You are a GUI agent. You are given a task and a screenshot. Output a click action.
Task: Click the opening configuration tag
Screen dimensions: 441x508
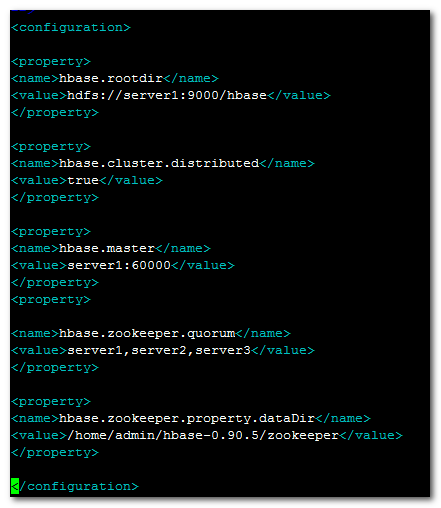(x=71, y=27)
